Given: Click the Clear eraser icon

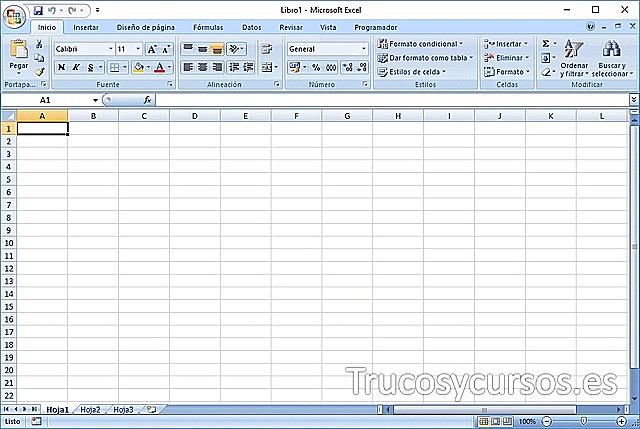Looking at the screenshot, I should pyautogui.click(x=546, y=72).
